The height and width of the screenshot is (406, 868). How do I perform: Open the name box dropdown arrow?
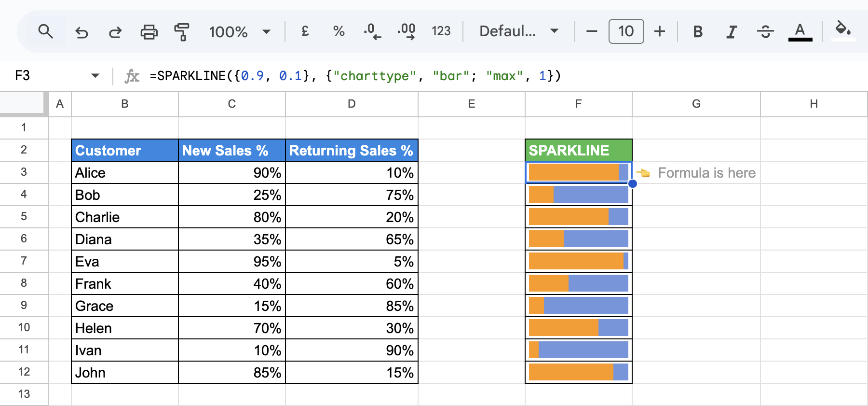point(95,76)
